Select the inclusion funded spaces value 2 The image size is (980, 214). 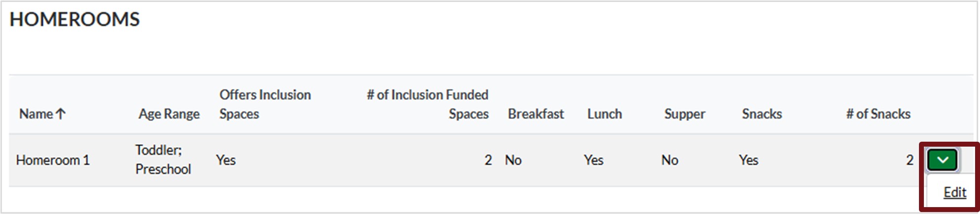[488, 160]
